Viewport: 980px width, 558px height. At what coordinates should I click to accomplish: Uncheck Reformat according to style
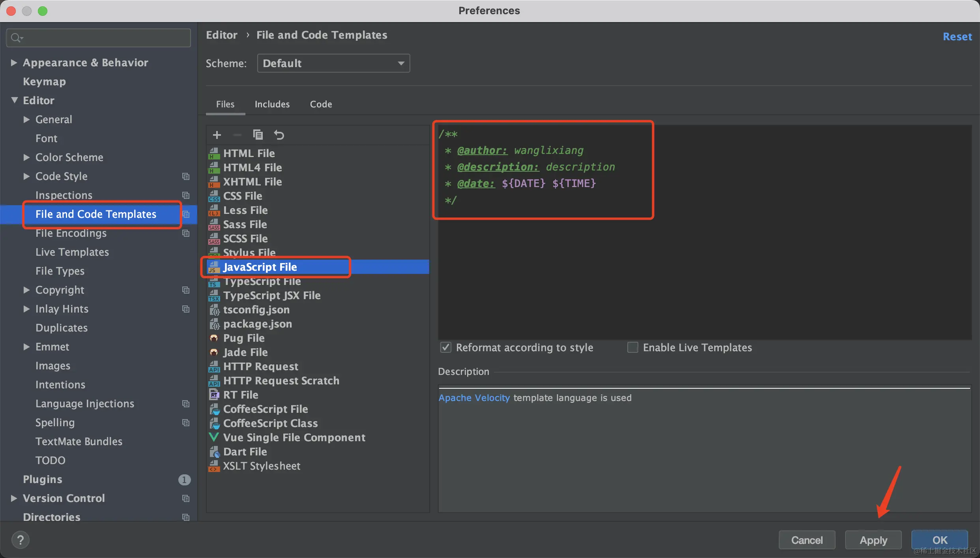pyautogui.click(x=446, y=347)
